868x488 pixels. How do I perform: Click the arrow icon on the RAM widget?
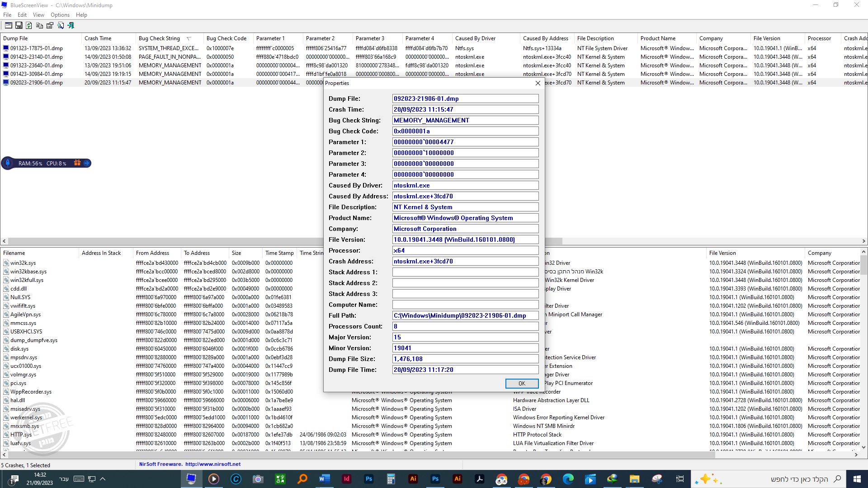coord(86,163)
